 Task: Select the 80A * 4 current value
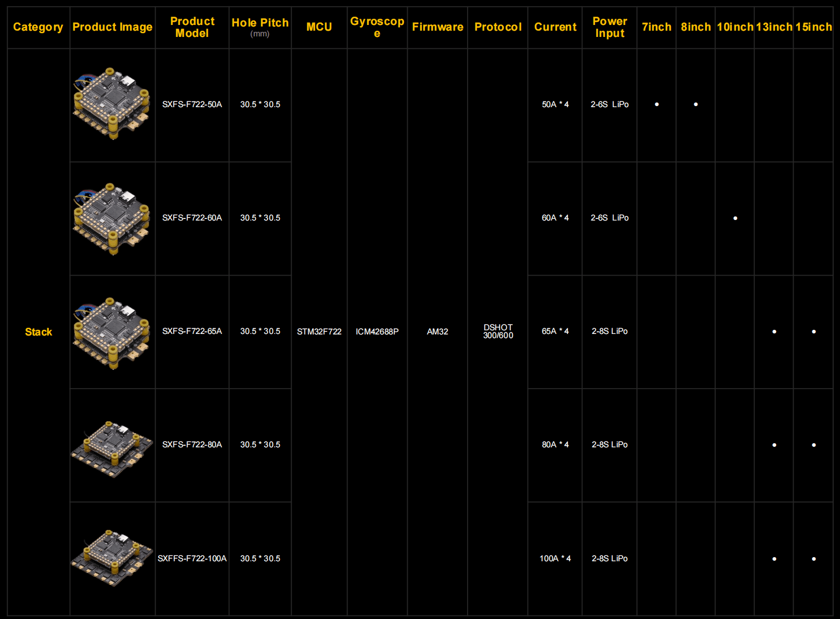point(555,445)
